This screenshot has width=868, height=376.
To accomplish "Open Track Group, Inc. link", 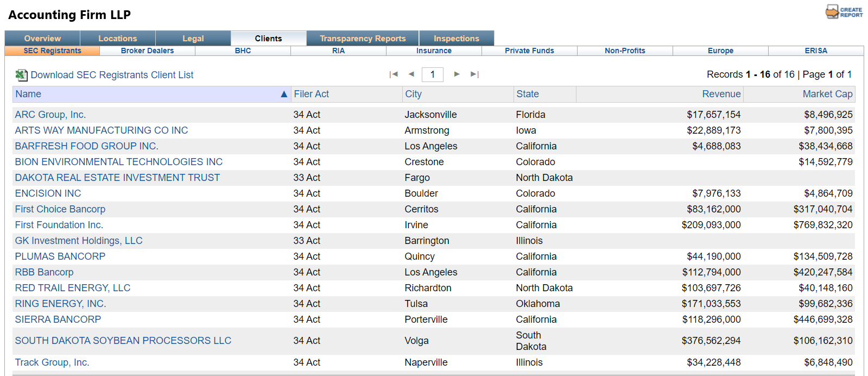I will tap(52, 362).
